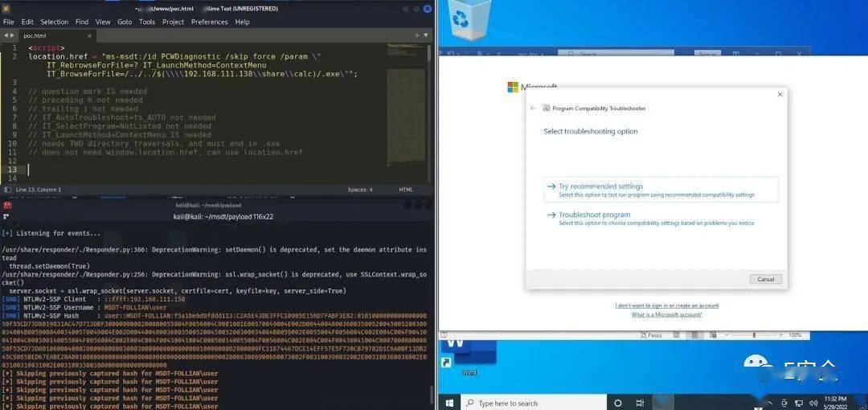Image resolution: width=868 pixels, height=410 pixels.
Task: Click 'I don't want to sign in' link
Action: (666, 305)
